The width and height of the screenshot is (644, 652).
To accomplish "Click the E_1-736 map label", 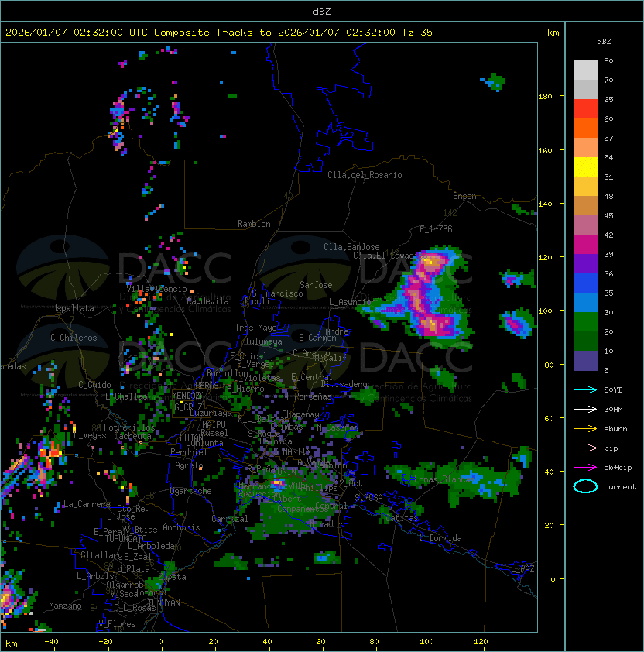I will pos(436,229).
